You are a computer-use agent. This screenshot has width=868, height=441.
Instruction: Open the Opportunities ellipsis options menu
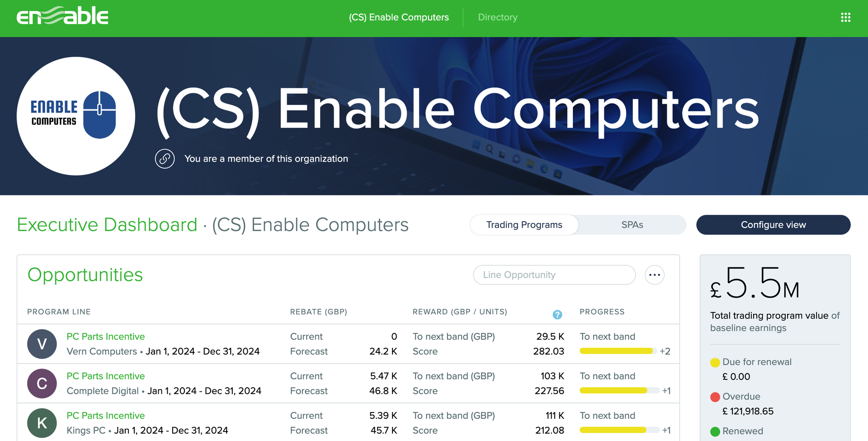click(x=654, y=275)
